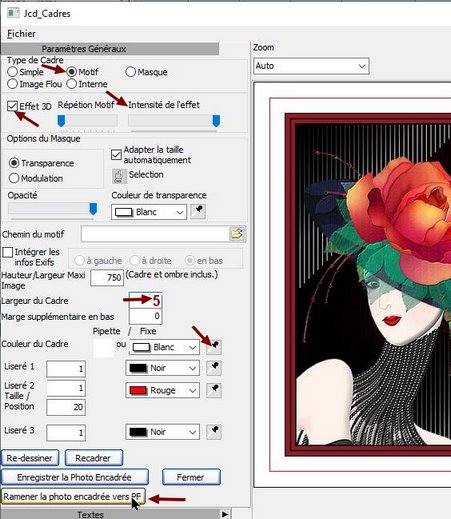Click Paramètres Généraux section header
This screenshot has height=519, width=451.
110,49
